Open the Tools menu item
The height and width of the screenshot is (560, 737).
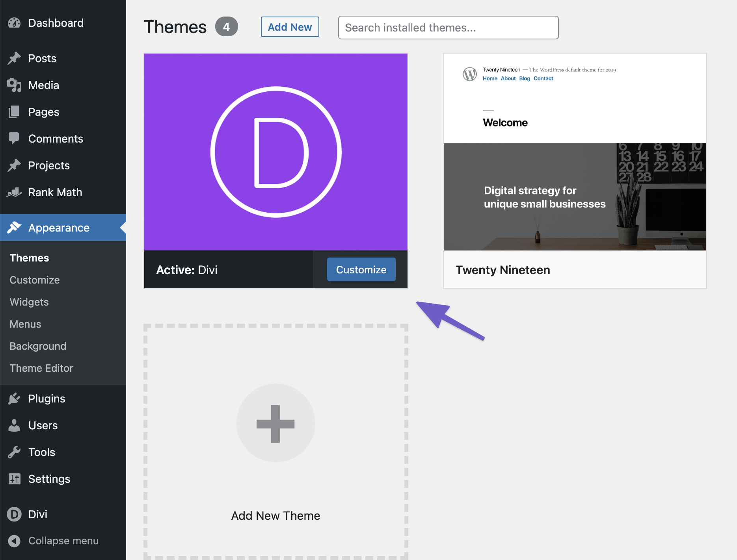pyautogui.click(x=63, y=452)
